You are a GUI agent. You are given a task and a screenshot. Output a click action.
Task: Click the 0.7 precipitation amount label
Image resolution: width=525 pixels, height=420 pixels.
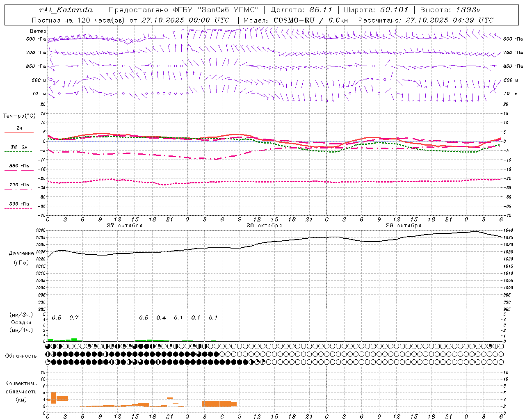[x=74, y=317]
